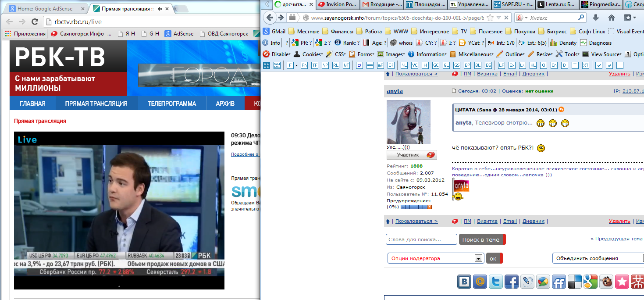
Task: Click into the 'Слова для поиска...' field
Action: click(x=421, y=239)
